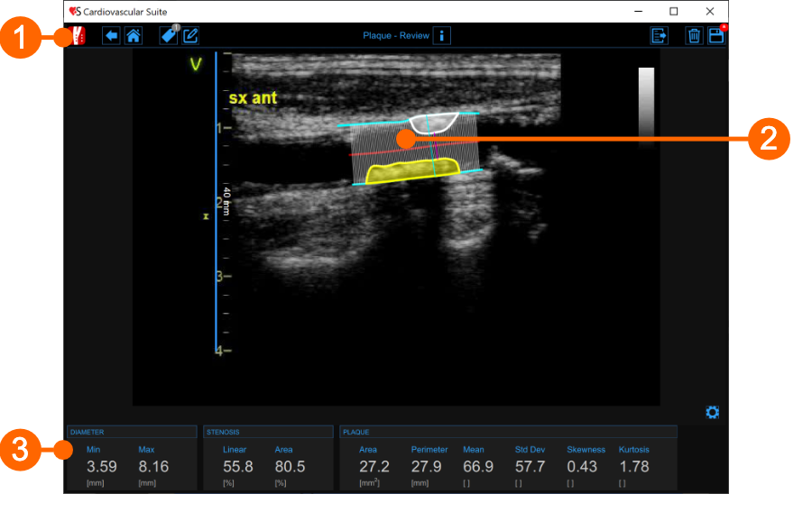Open the Home screen icon

pos(133,36)
